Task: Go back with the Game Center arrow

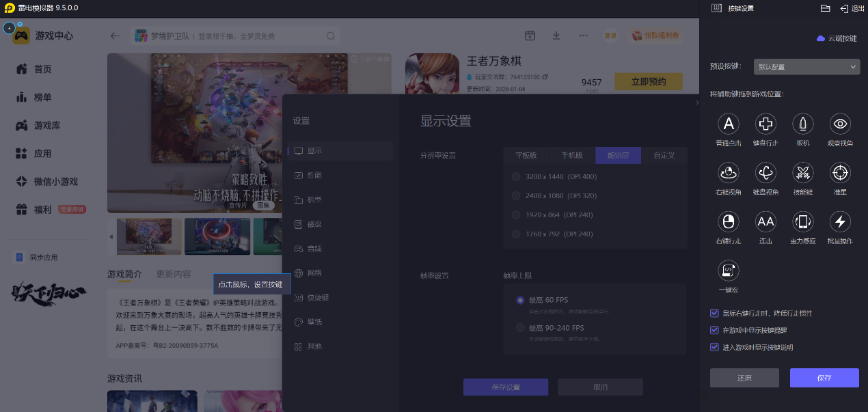Action: [x=115, y=36]
